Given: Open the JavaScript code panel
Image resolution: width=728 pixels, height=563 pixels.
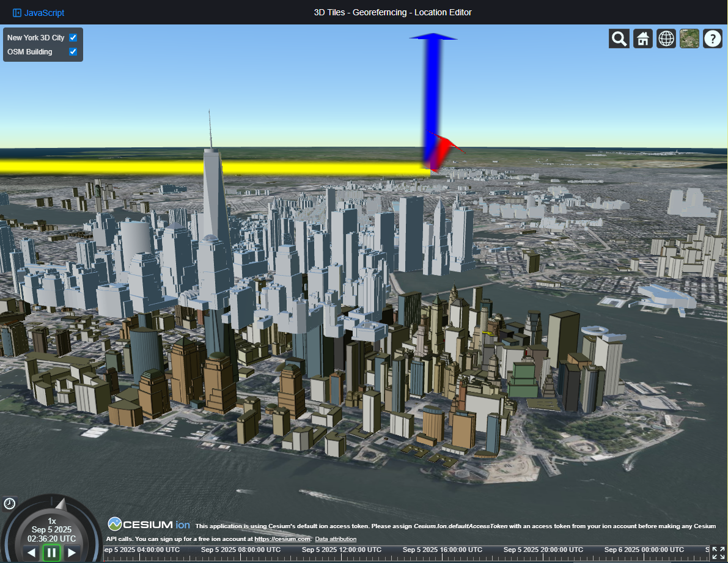Looking at the screenshot, I should (39, 13).
